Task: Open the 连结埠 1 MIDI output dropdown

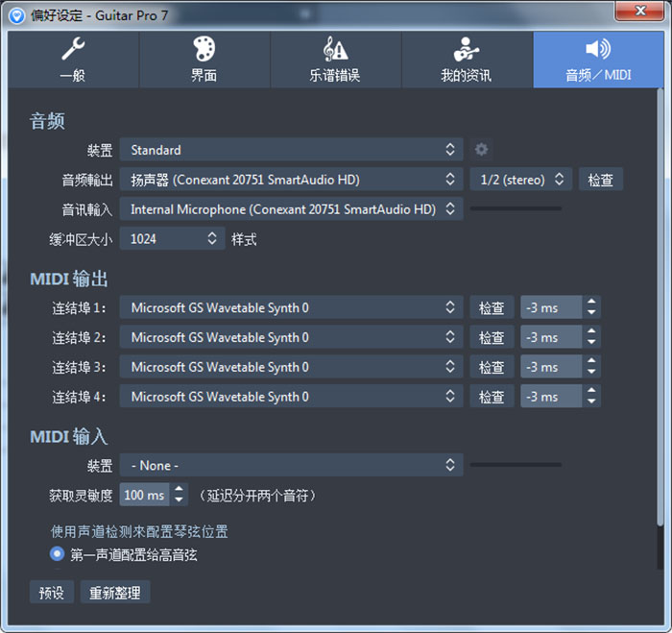Action: [x=291, y=307]
